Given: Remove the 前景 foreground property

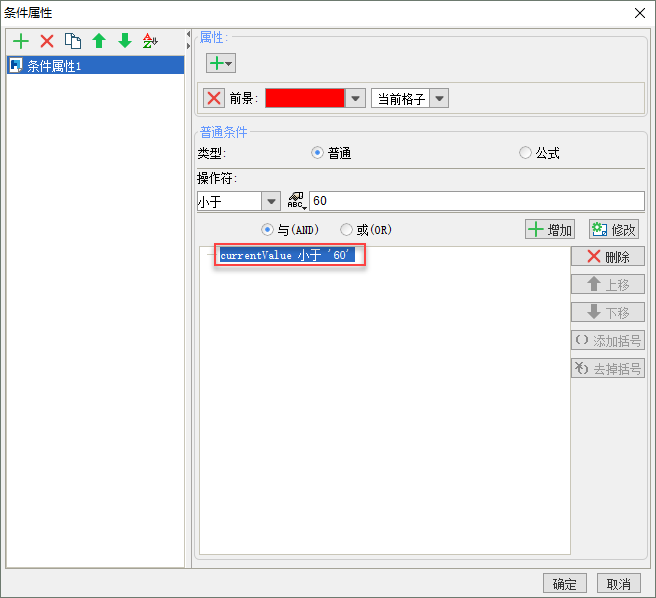Looking at the screenshot, I should pyautogui.click(x=214, y=99).
